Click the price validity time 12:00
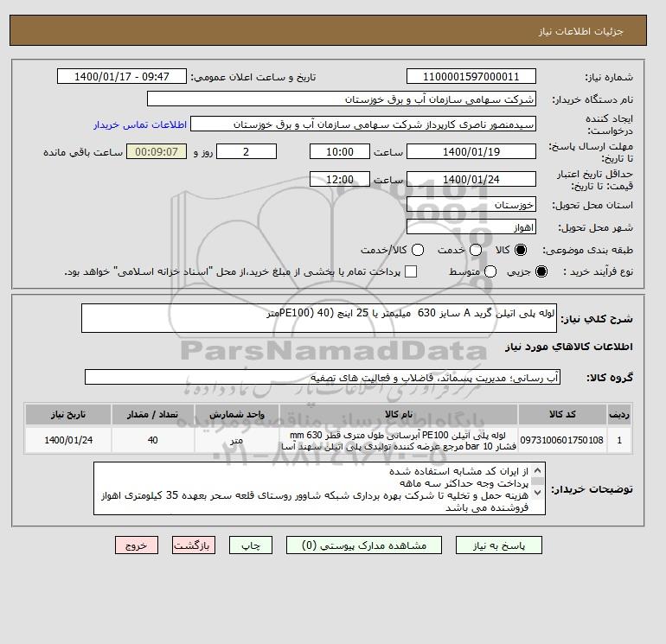The width and height of the screenshot is (666, 644). pyautogui.click(x=340, y=179)
